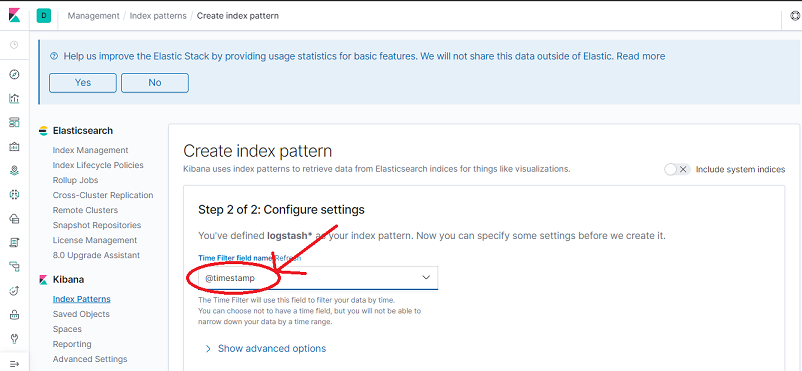Open Visualize via the bar chart icon
802x371 pixels.
coord(14,99)
